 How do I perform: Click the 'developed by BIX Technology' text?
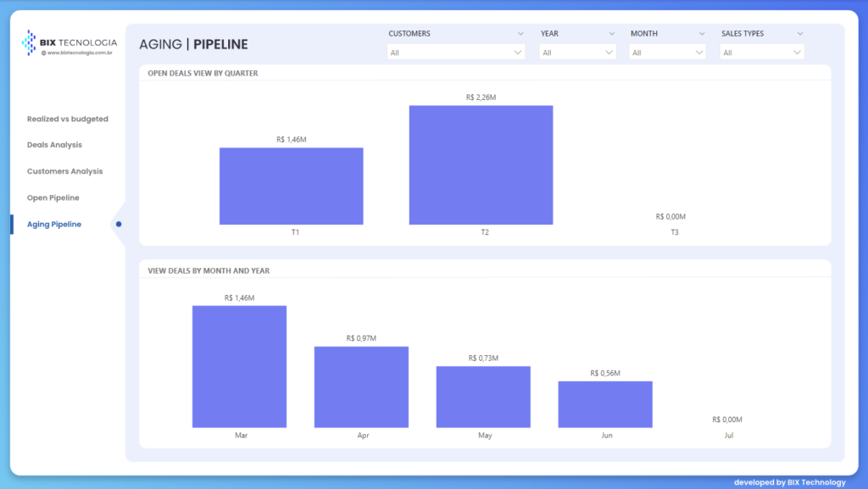[789, 482]
